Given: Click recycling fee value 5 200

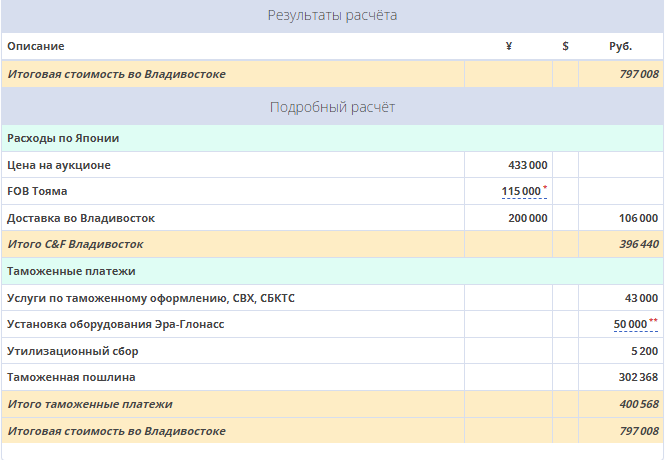Looking at the screenshot, I should pos(644,352).
